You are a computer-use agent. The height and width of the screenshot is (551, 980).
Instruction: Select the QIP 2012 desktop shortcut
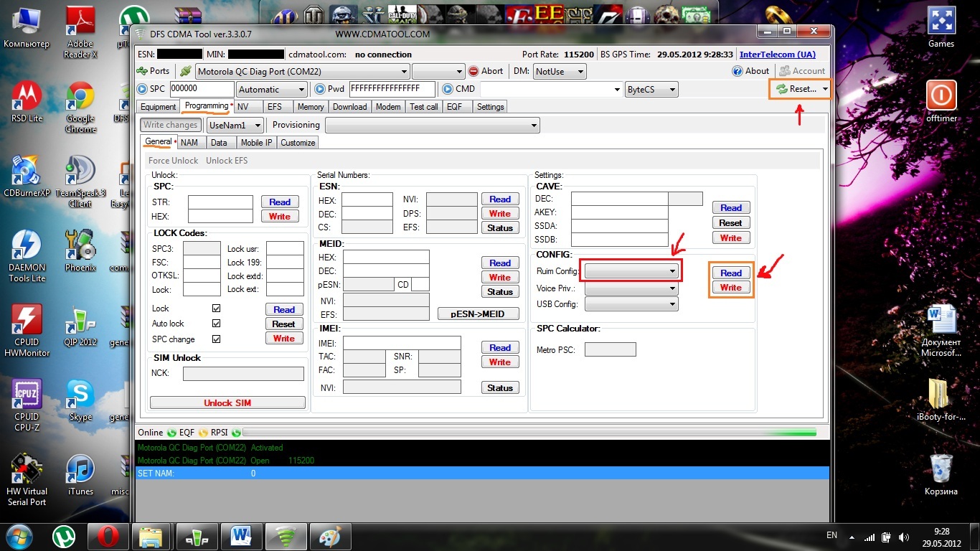pyautogui.click(x=80, y=326)
